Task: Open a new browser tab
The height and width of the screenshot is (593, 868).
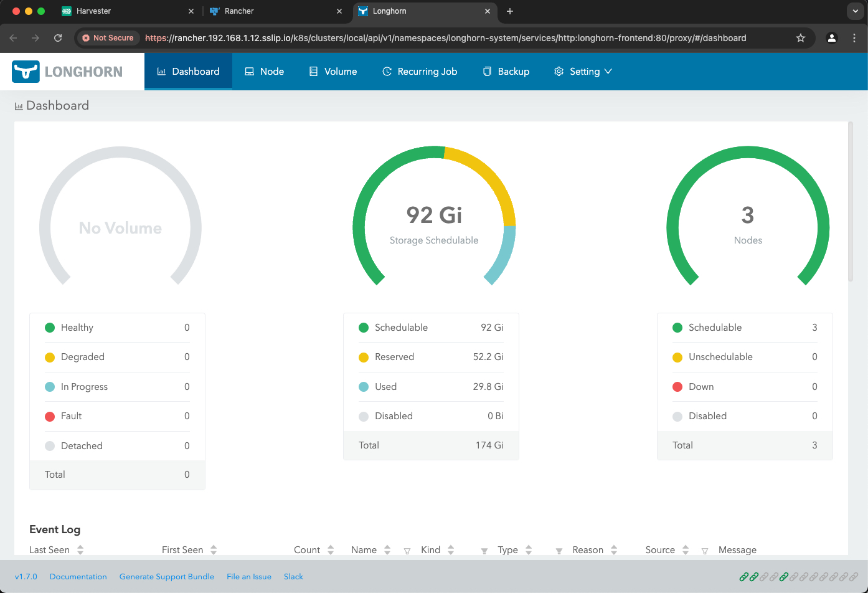Action: pyautogui.click(x=510, y=11)
